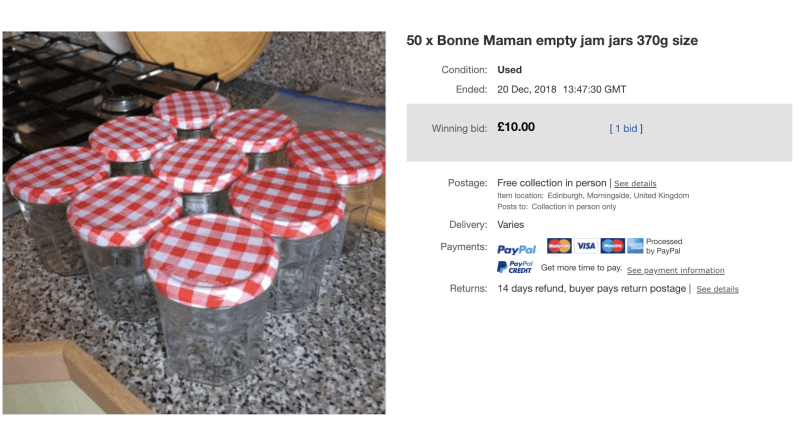Click the PayPal Credit logo
Screen dimensions: 800x427
(515, 268)
